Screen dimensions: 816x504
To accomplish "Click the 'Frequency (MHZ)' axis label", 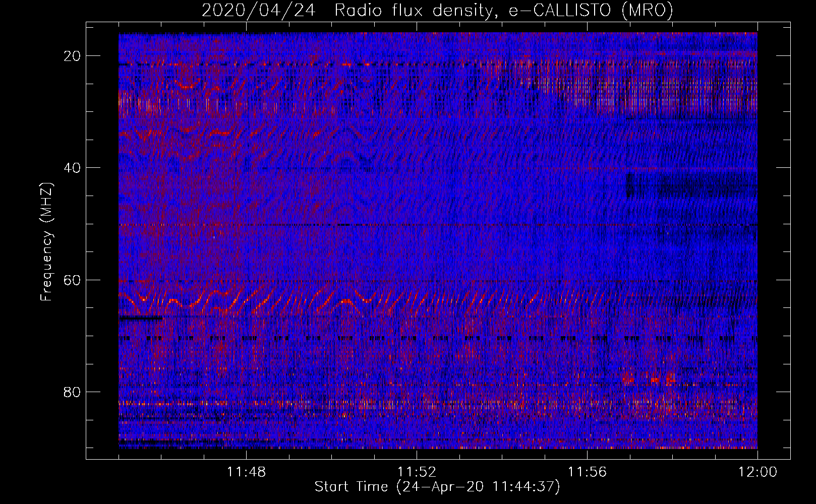I will [x=46, y=242].
